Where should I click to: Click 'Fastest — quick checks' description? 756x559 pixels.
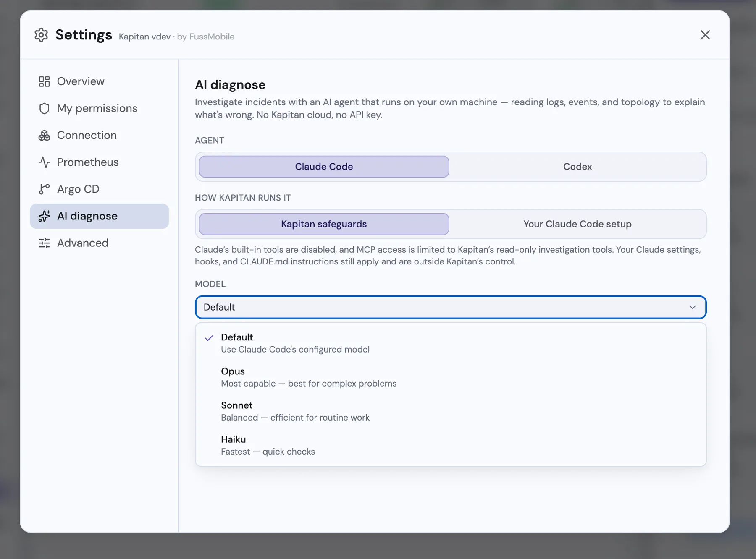tap(268, 452)
